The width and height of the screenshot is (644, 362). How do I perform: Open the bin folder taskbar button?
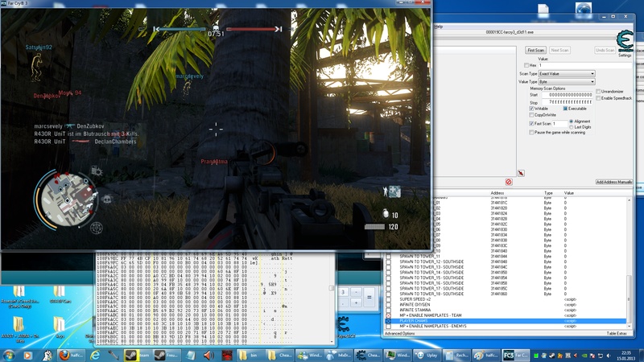(250, 355)
